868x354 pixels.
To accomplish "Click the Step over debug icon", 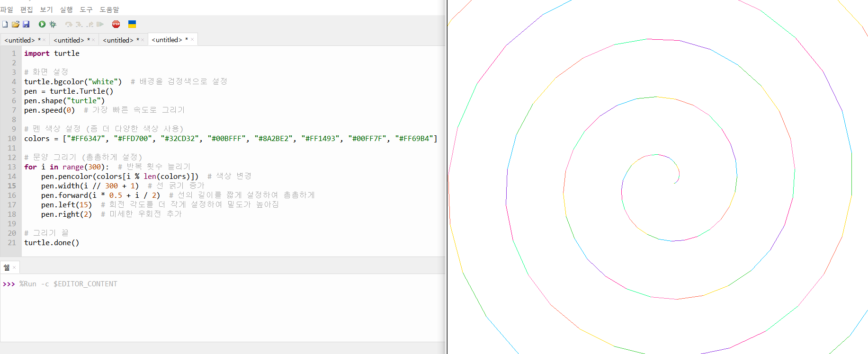I will (69, 24).
